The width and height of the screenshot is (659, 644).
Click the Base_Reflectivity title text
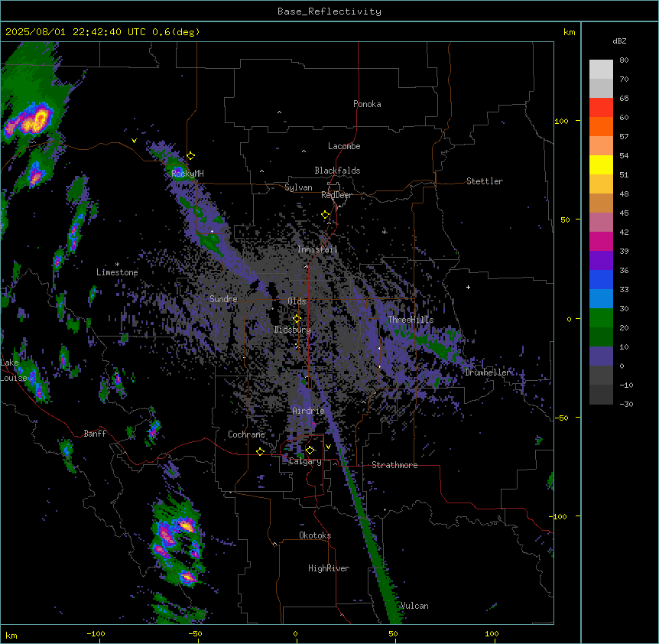(329, 11)
